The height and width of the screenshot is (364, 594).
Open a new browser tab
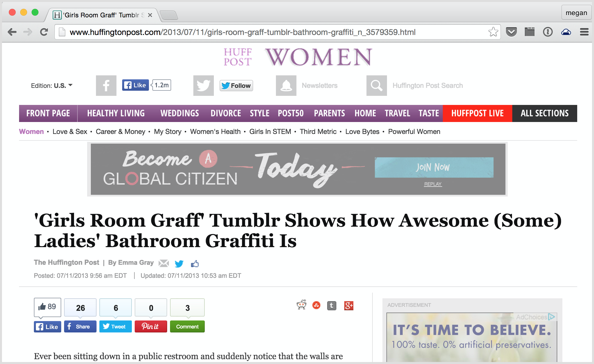tap(169, 15)
